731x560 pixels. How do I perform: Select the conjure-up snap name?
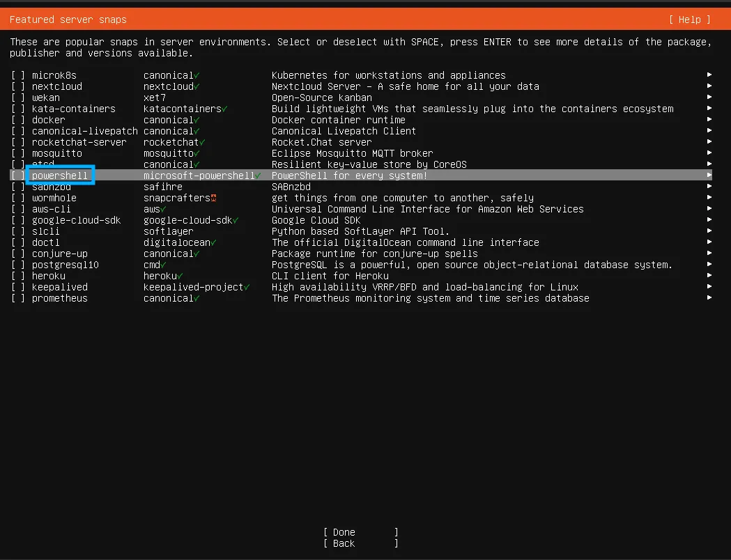60,254
